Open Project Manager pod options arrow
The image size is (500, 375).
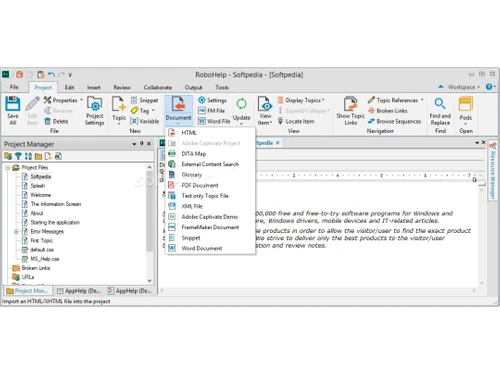coord(134,144)
